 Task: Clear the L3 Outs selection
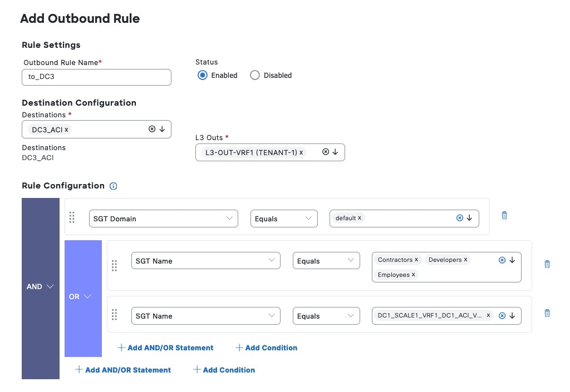click(x=326, y=152)
